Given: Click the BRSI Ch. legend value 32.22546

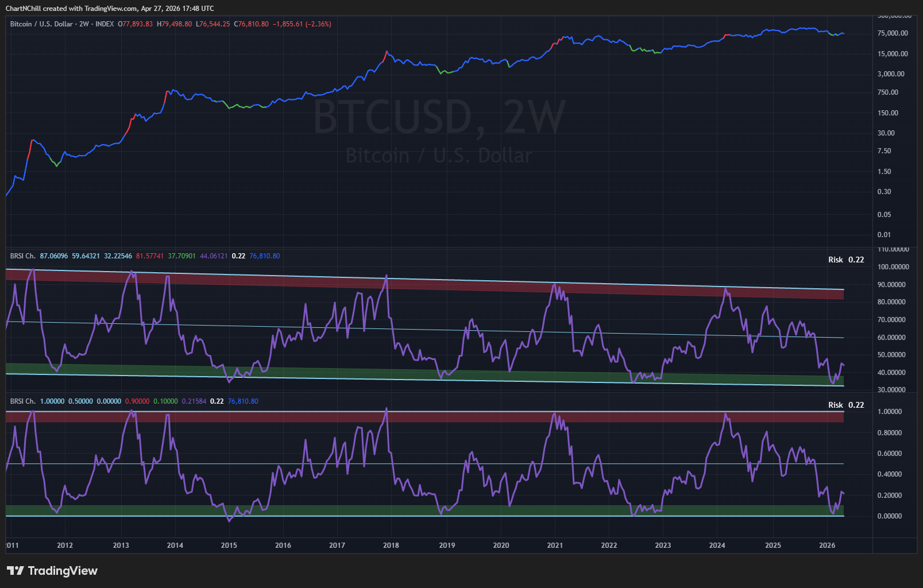Looking at the screenshot, I should (x=118, y=256).
